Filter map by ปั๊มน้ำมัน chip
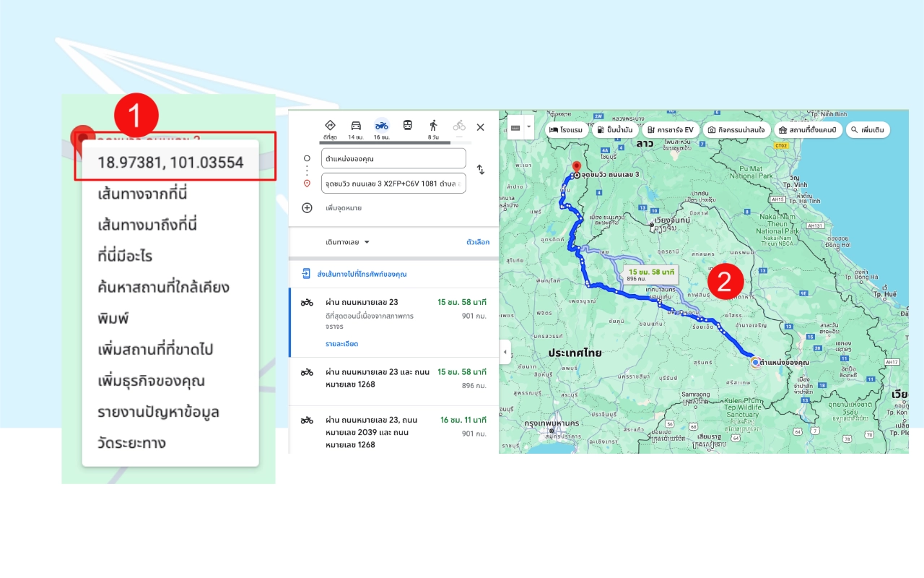The height and width of the screenshot is (578, 924). point(616,130)
